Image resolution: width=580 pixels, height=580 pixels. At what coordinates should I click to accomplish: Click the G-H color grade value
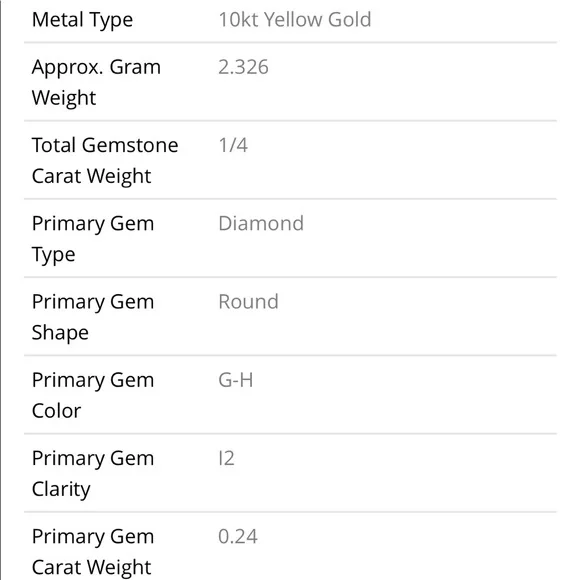click(236, 380)
